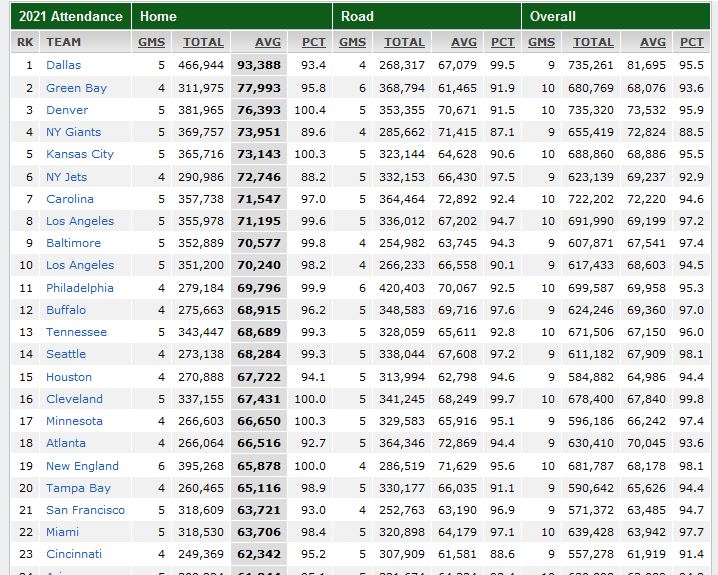The width and height of the screenshot is (718, 575).
Task: Open the Seattle team link
Action: click(66, 353)
